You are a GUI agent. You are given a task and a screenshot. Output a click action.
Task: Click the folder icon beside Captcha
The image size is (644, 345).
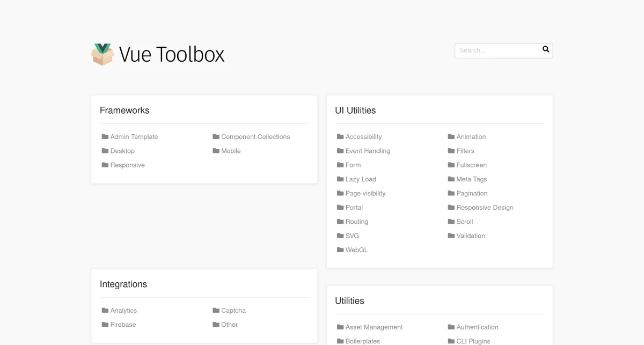pyautogui.click(x=216, y=310)
